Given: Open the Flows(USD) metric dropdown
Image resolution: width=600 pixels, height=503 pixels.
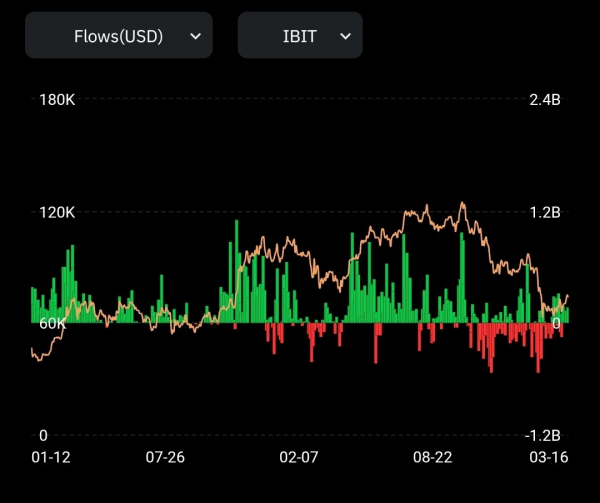Looking at the screenshot, I should tap(118, 36).
